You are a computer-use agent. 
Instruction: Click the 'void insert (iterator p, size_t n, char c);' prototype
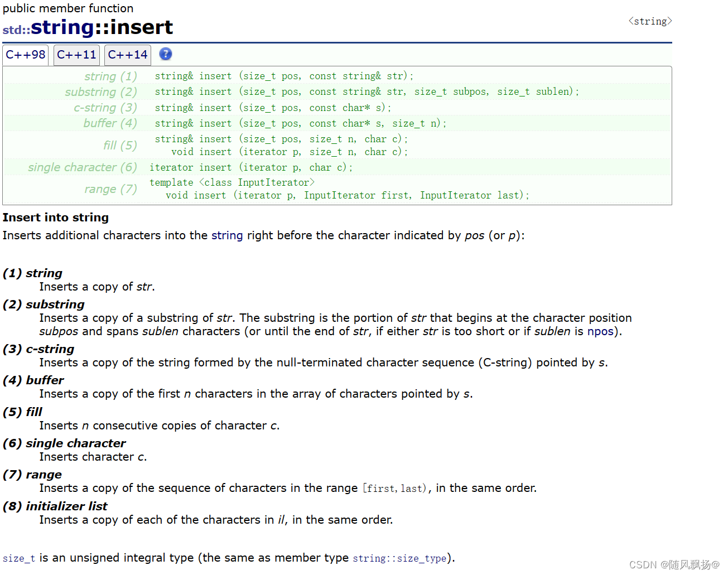(290, 152)
